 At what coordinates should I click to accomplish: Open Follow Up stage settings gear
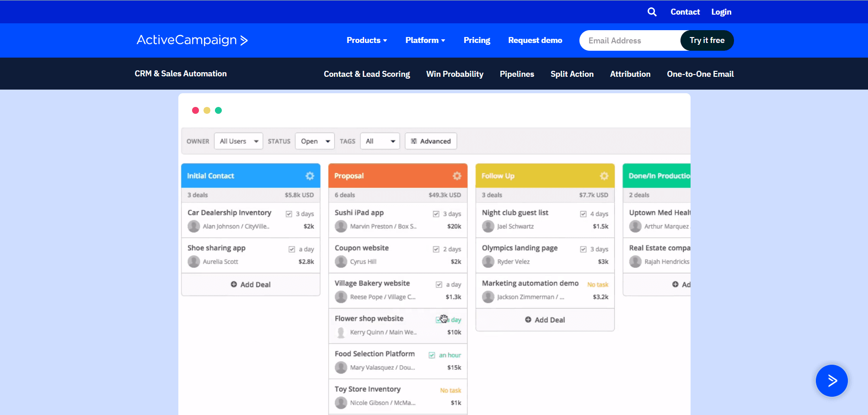click(x=604, y=176)
